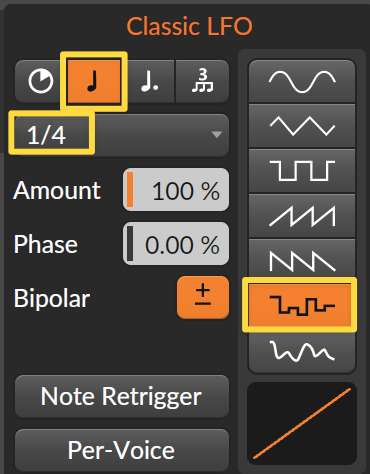Switch to free-running clock time mode
The height and width of the screenshot is (474, 370).
point(41,81)
